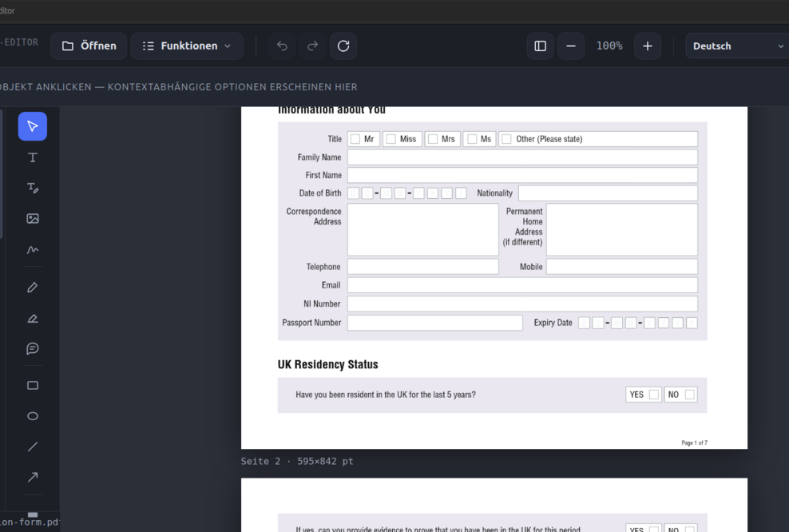Click the Passport Number field
Viewport: 789px width, 532px height.
coord(434,323)
